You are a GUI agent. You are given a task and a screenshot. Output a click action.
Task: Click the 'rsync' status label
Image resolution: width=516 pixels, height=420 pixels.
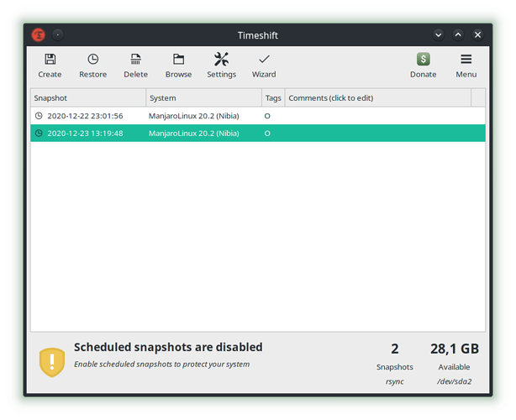(395, 382)
